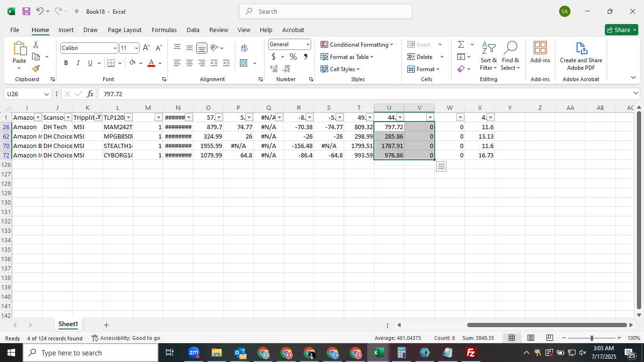Decrease font size with the small A
The image size is (644, 362).
pos(158,48)
